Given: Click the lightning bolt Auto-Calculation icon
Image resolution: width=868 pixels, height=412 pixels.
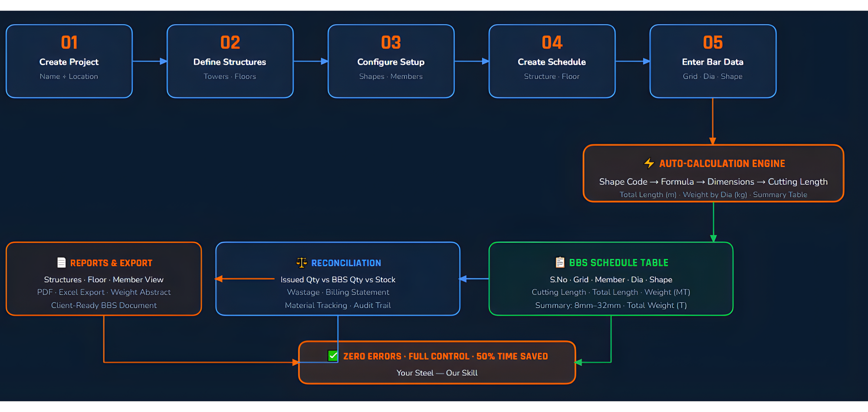Looking at the screenshot, I should pos(649,163).
